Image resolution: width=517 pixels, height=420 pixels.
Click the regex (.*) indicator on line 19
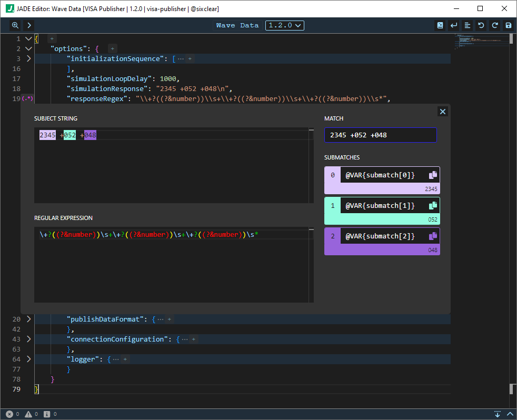pyautogui.click(x=27, y=98)
